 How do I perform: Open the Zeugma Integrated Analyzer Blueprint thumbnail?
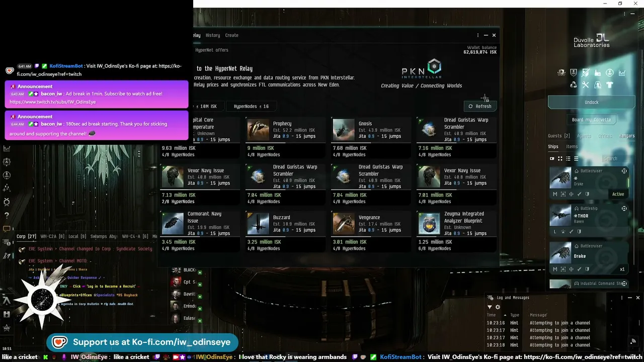coord(429,224)
